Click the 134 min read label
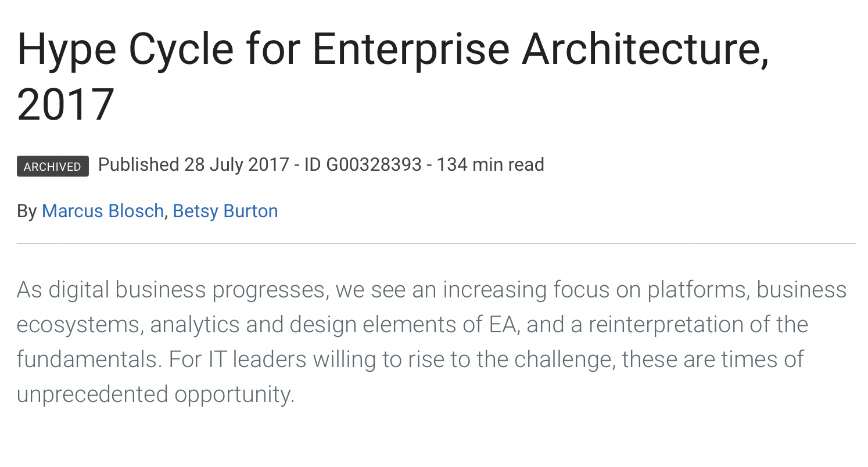 pos(490,165)
